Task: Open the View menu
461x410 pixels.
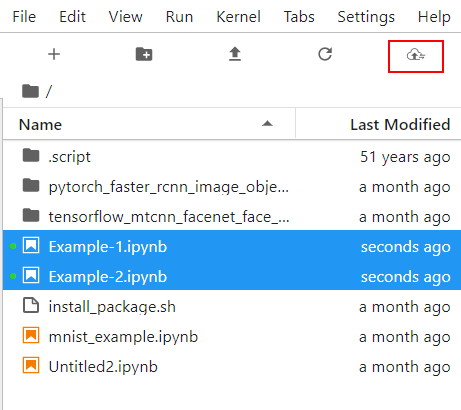Action: pyautogui.click(x=125, y=17)
